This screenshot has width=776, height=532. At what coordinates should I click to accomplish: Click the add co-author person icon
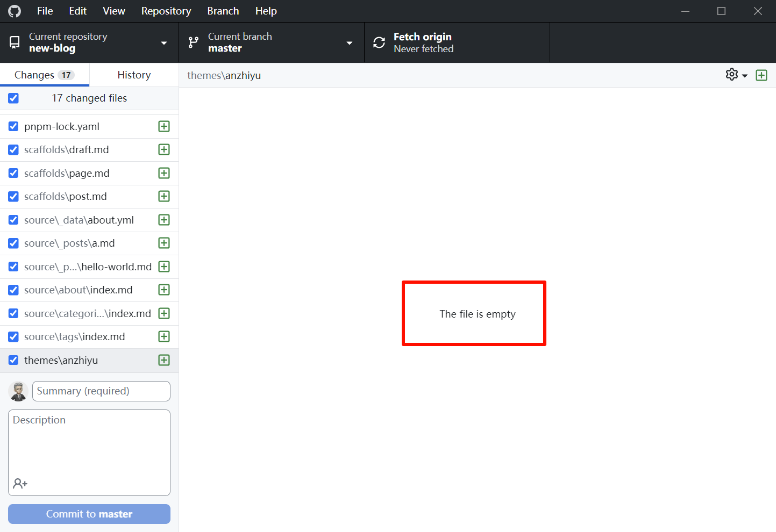(20, 483)
